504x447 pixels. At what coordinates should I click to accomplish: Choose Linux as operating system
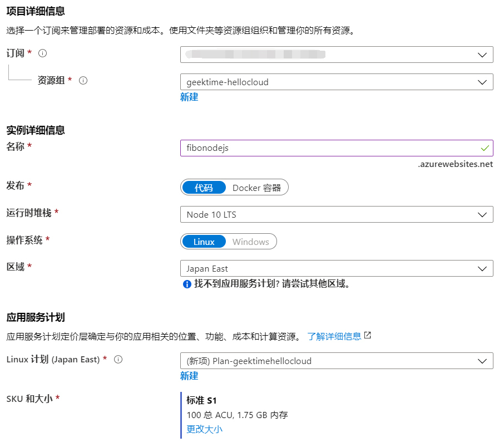point(204,242)
